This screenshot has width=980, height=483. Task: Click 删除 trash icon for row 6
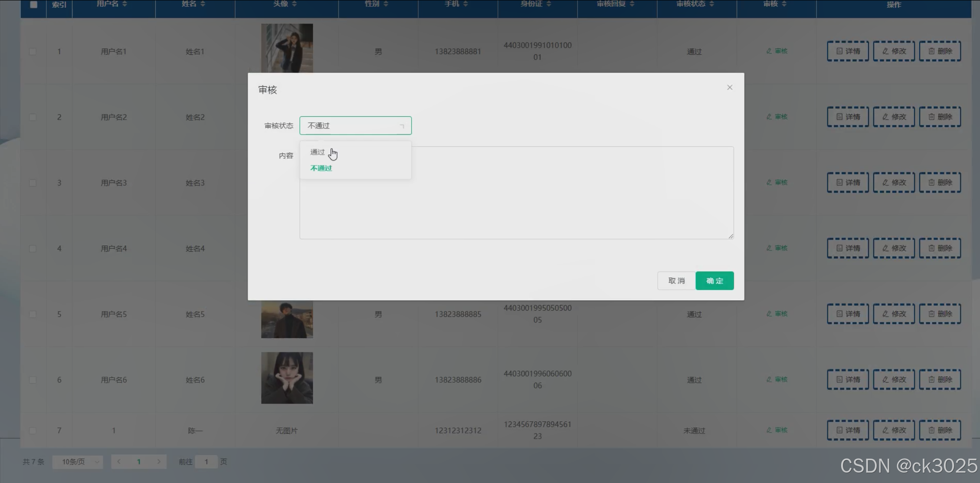[931, 380]
